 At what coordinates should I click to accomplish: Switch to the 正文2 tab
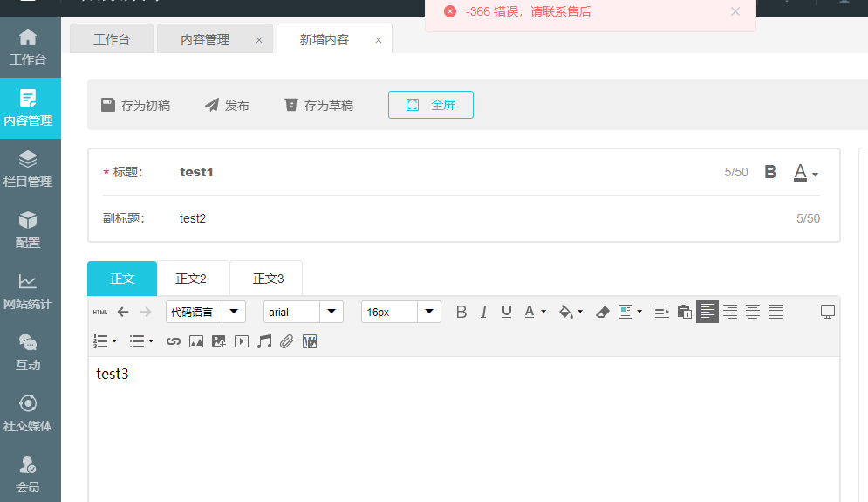coord(191,279)
